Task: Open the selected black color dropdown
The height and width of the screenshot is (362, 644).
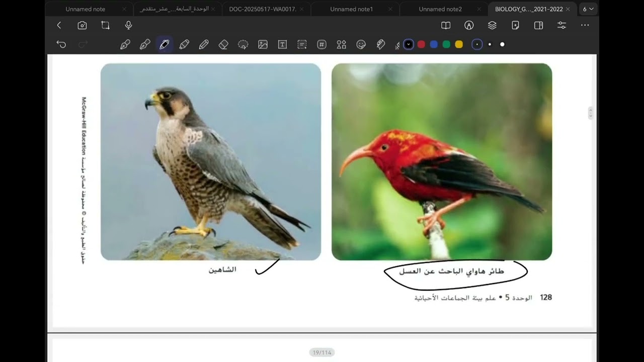Action: pos(409,44)
